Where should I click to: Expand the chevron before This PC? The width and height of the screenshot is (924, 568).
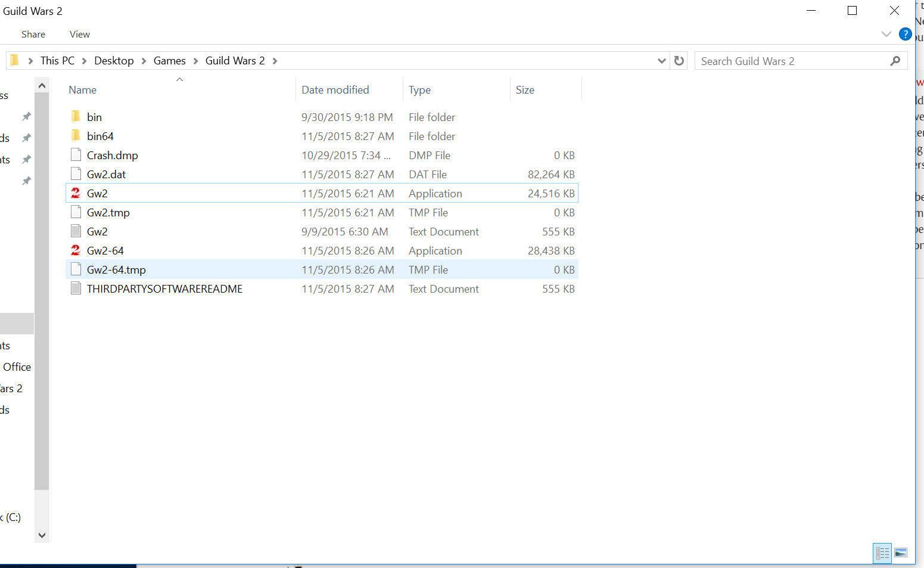[30, 61]
